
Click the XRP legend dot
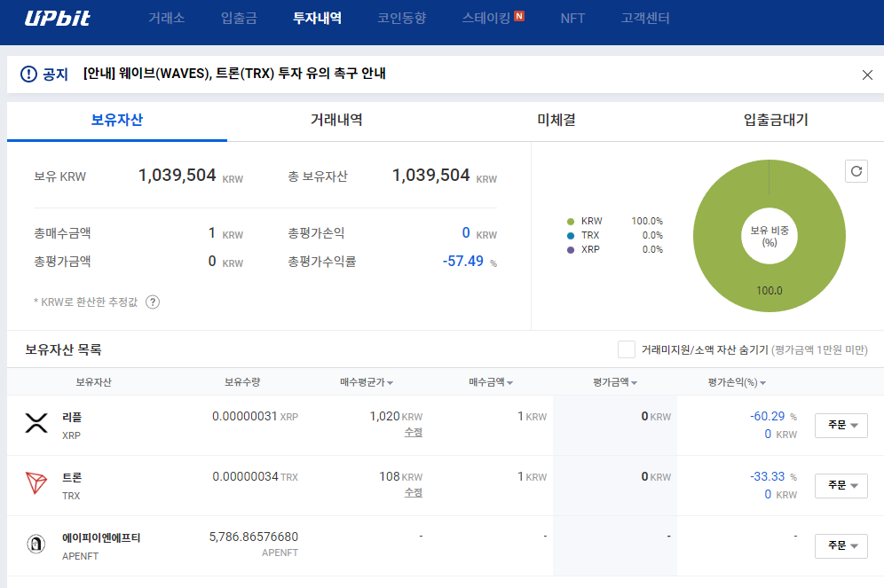click(x=571, y=249)
